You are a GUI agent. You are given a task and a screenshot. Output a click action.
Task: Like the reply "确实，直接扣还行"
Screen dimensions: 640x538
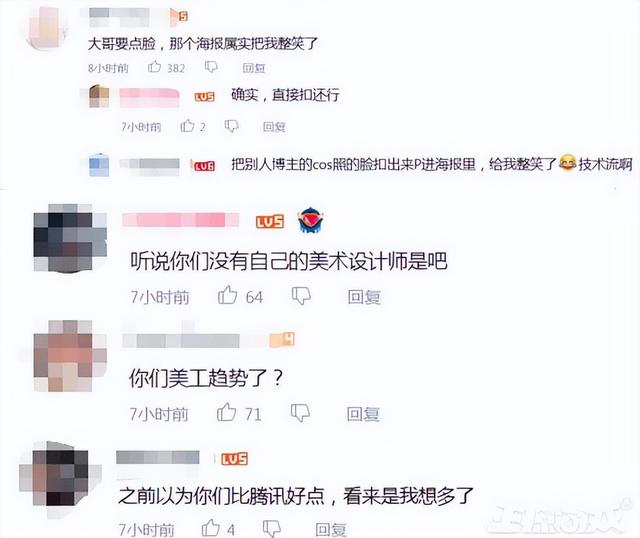187,126
